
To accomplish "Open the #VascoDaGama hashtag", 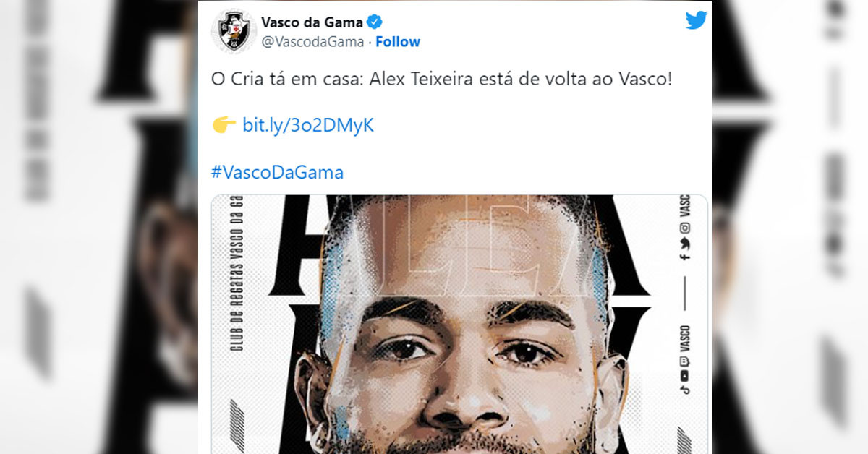I will (278, 172).
